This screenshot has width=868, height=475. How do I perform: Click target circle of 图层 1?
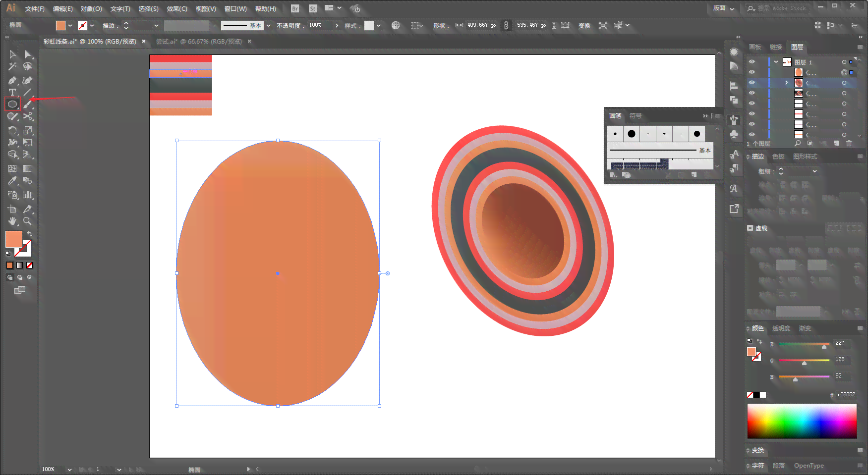pyautogui.click(x=844, y=62)
